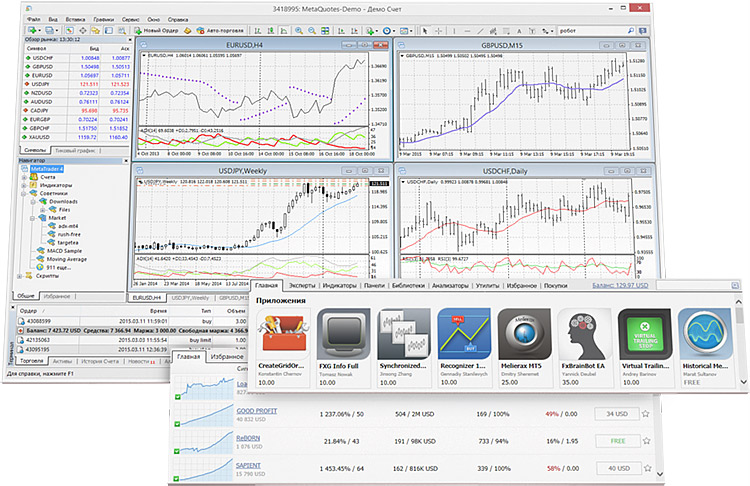Viewport: 750px width, 486px height.
Task: Subscribe with the FREE button for ReBORN
Action: click(x=618, y=441)
